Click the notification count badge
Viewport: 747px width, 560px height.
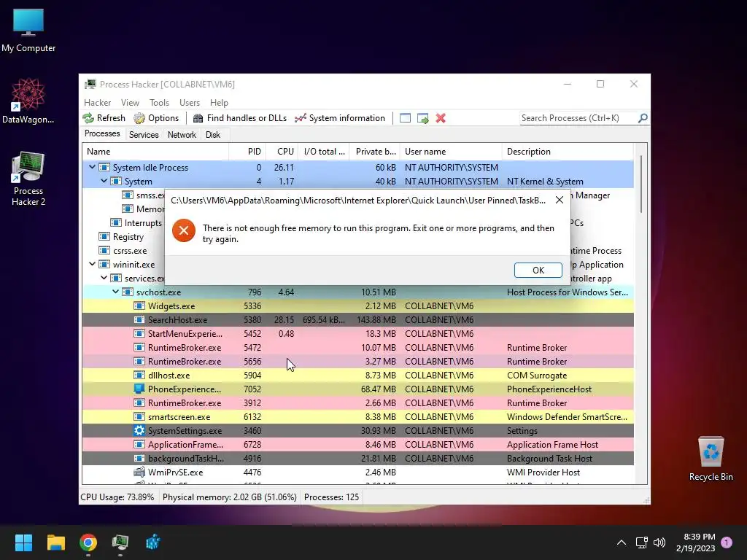click(x=727, y=542)
